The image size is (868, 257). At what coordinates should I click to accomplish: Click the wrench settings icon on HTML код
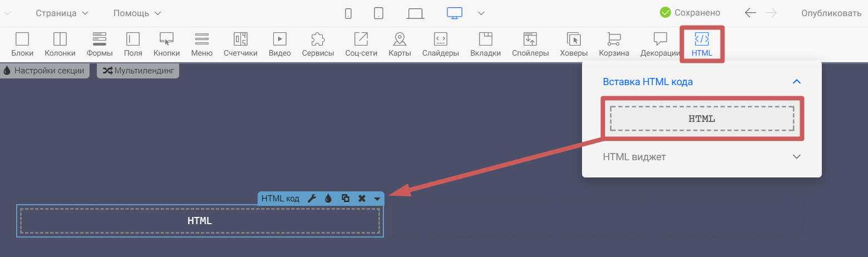click(312, 199)
